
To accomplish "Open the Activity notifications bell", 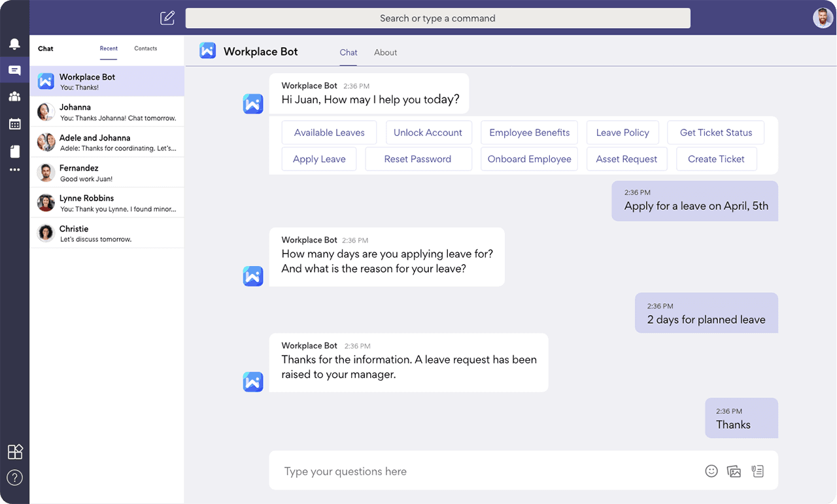I will [14, 42].
